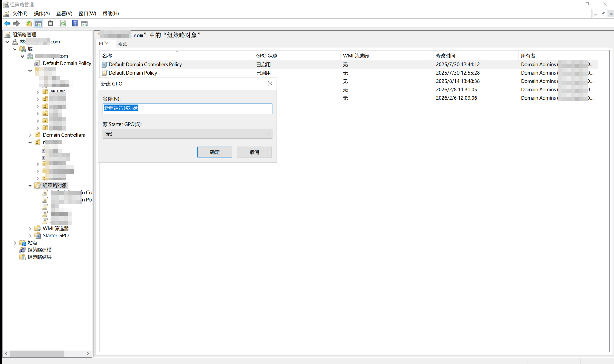This screenshot has height=364, width=614.
Task: Click the Forward arrow toolbar icon
Action: [x=16, y=23]
